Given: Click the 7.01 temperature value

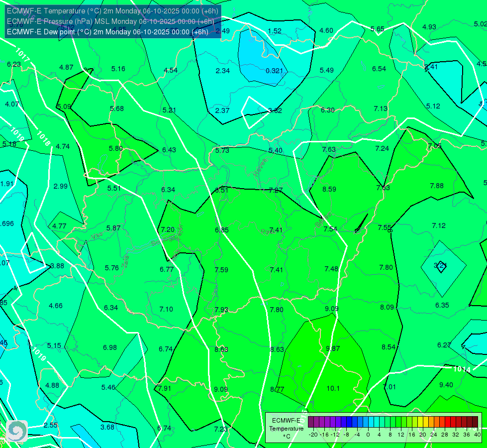Looking at the screenshot, I should click(389, 387).
